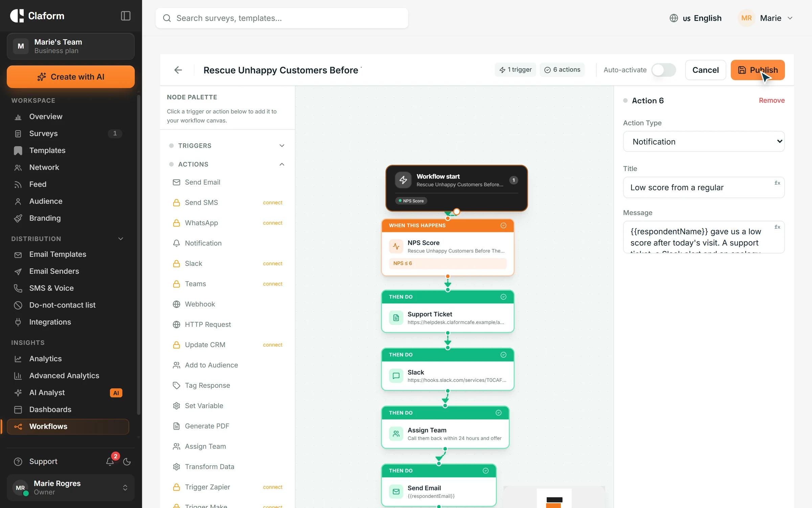
Task: Click the Message text area
Action: [704, 237]
